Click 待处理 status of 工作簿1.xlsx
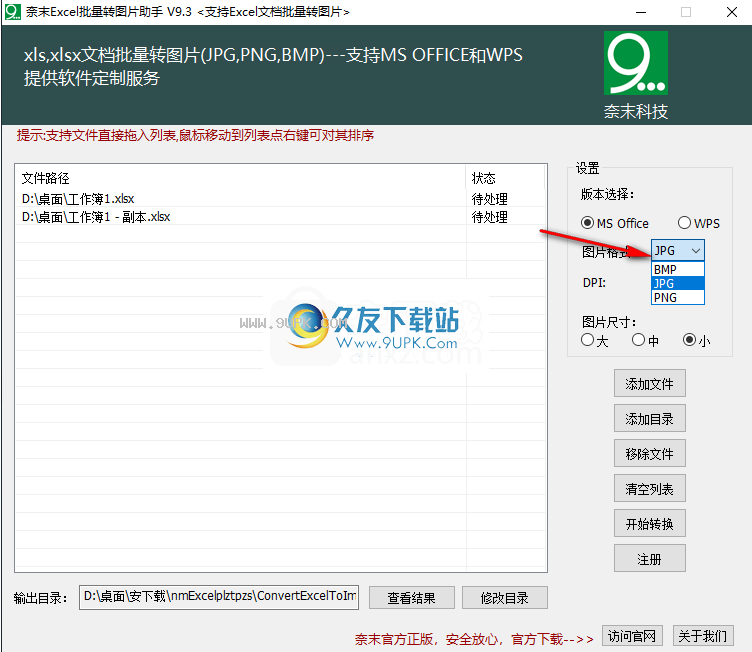This screenshot has height=652, width=752. [x=489, y=198]
